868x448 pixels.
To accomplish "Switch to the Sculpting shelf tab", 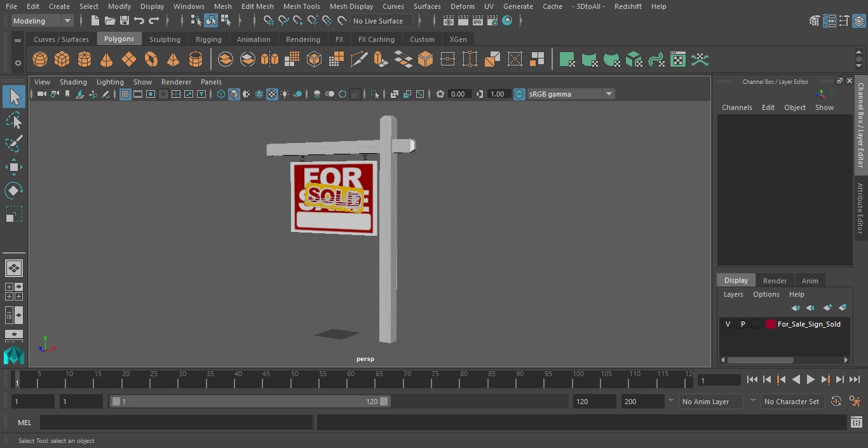I will pyautogui.click(x=165, y=39).
